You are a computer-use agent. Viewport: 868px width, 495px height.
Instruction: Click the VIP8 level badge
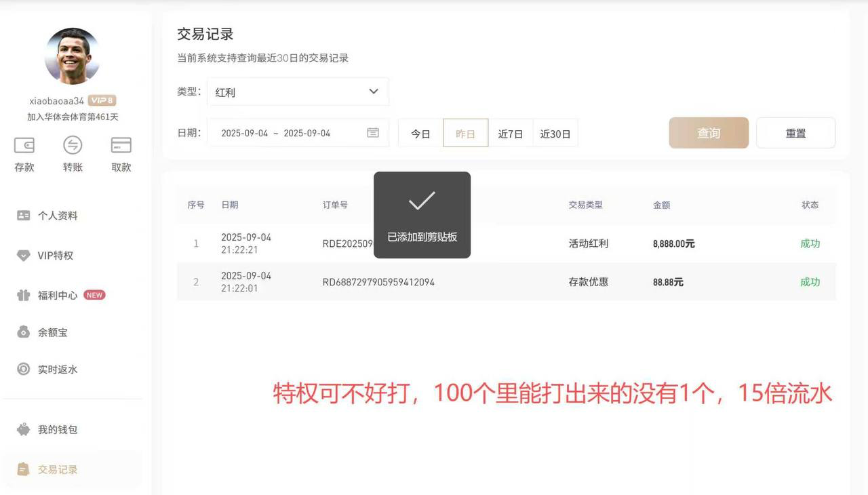click(x=102, y=100)
